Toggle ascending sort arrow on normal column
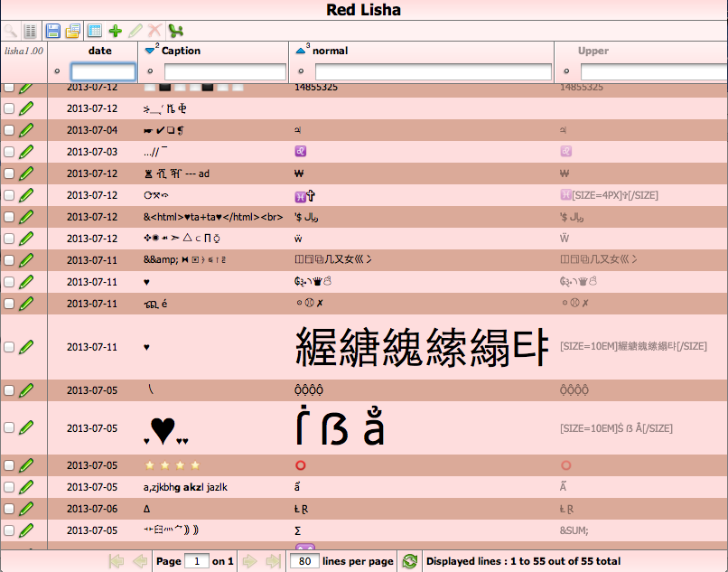The height and width of the screenshot is (572, 728). click(x=300, y=50)
